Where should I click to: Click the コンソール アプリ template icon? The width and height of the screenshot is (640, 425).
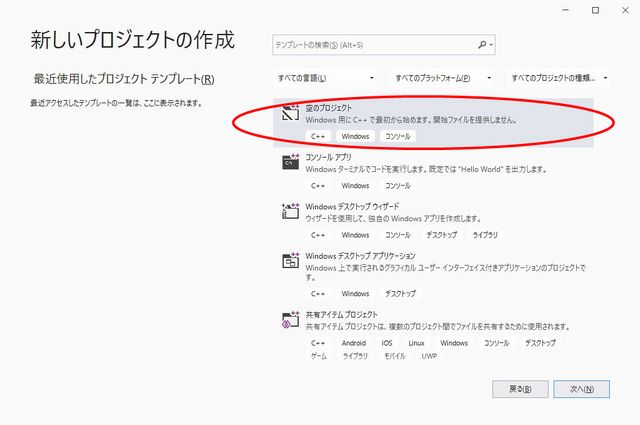(x=291, y=163)
